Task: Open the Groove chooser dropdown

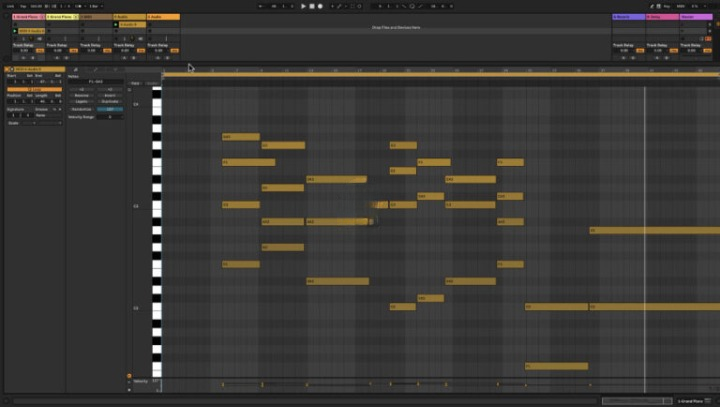Action: tap(47, 115)
